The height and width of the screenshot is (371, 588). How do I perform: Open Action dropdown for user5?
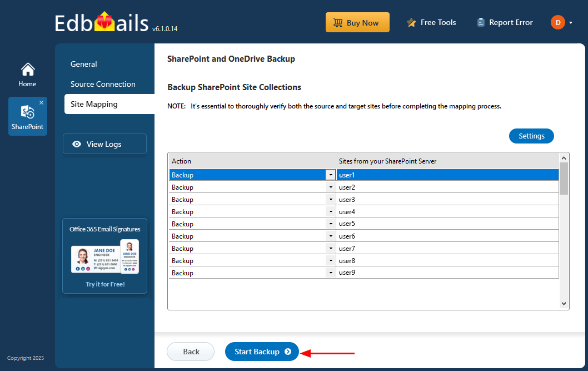pyautogui.click(x=331, y=224)
